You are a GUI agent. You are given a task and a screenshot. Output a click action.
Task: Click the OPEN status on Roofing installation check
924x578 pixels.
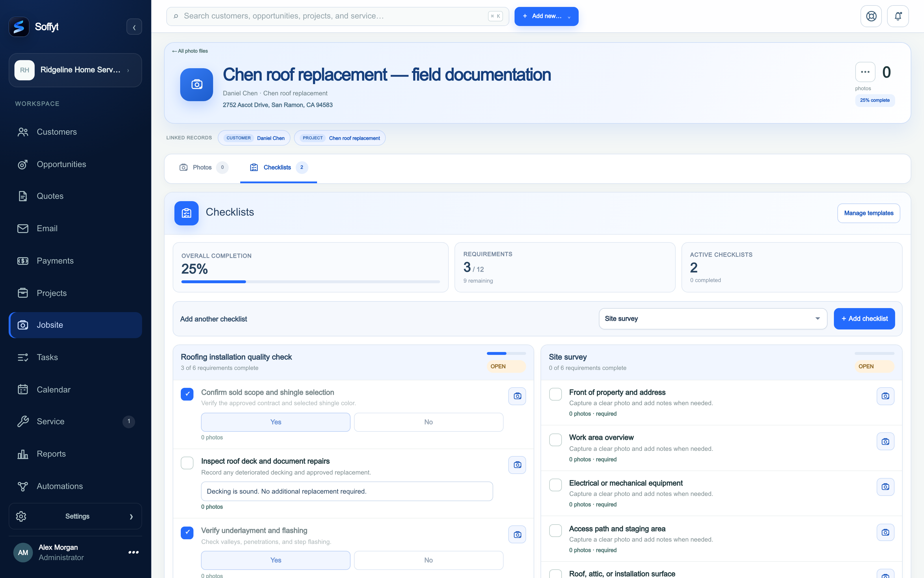[506, 366]
